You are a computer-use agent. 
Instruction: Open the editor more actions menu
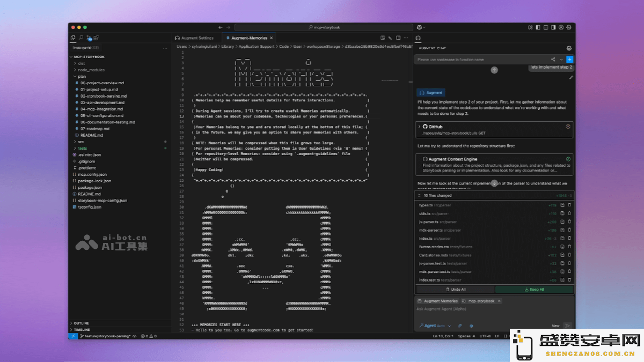406,38
